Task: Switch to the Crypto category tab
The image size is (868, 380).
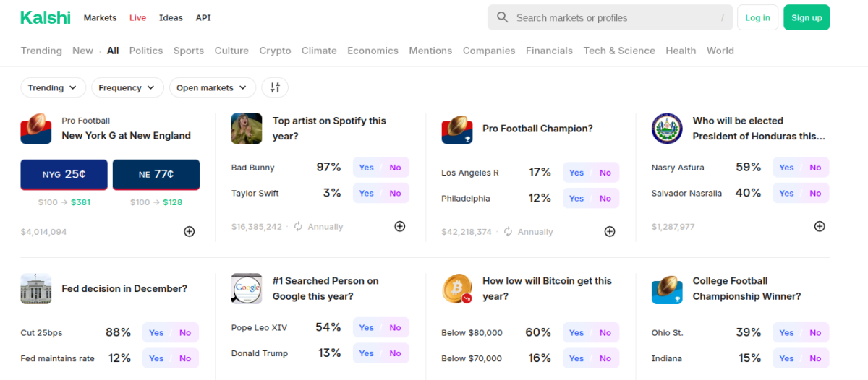Action: [x=275, y=51]
